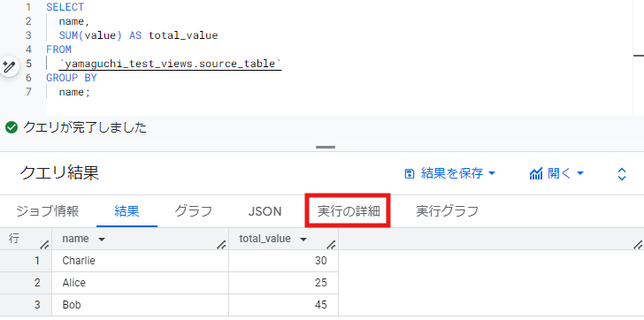The image size is (644, 320).
Task: Open the 実行グラフ tab
Action: pos(448,211)
